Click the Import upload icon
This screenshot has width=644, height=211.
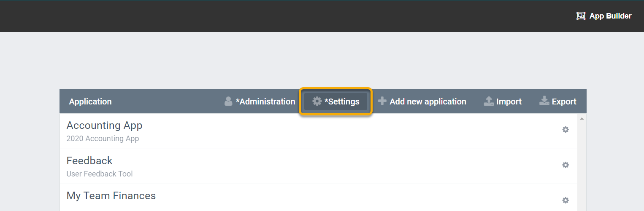pyautogui.click(x=489, y=101)
